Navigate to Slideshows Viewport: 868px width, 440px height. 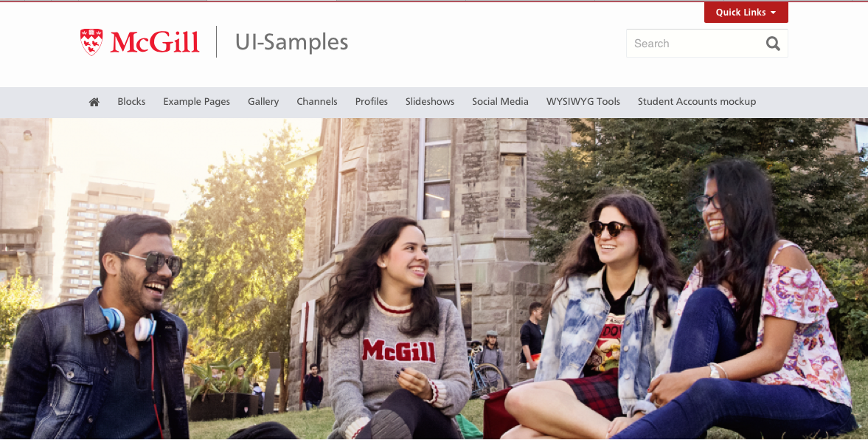point(429,101)
